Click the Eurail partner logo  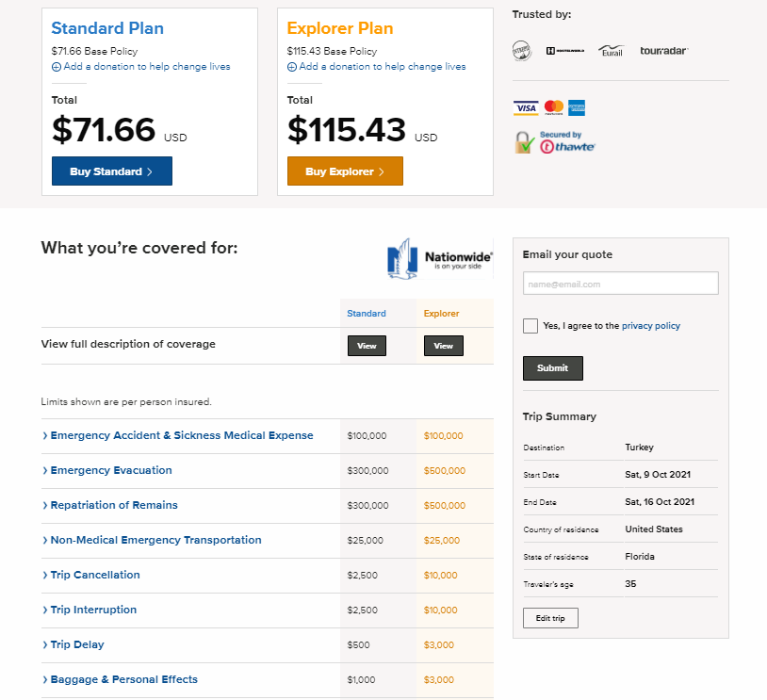click(x=612, y=51)
